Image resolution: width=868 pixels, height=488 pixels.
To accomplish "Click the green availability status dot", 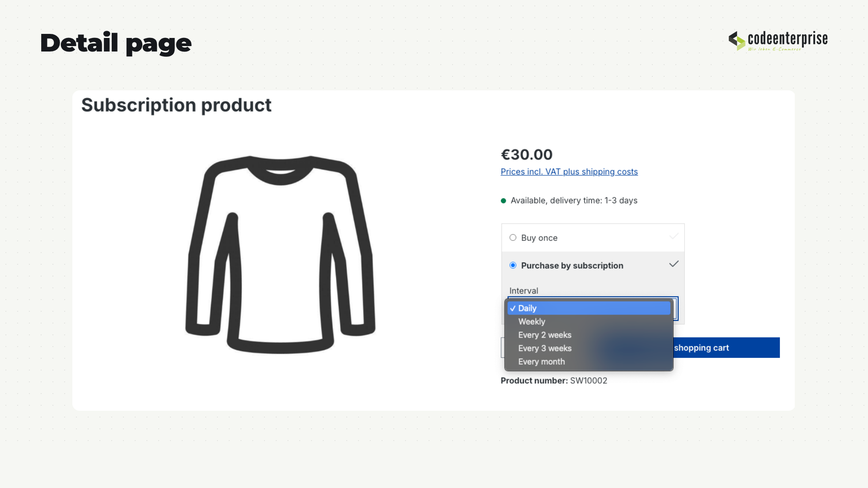I will (x=503, y=201).
